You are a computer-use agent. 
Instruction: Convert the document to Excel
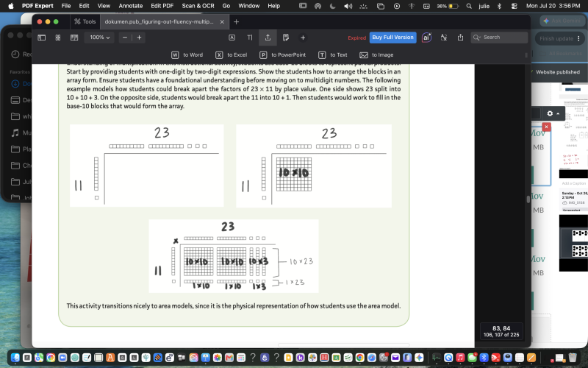[x=232, y=54]
